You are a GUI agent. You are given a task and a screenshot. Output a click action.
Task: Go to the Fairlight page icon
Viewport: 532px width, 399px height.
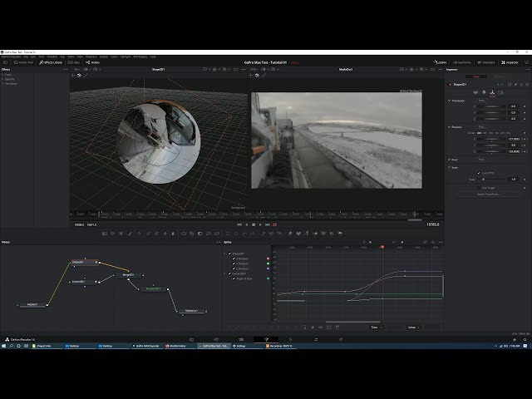pos(316,339)
